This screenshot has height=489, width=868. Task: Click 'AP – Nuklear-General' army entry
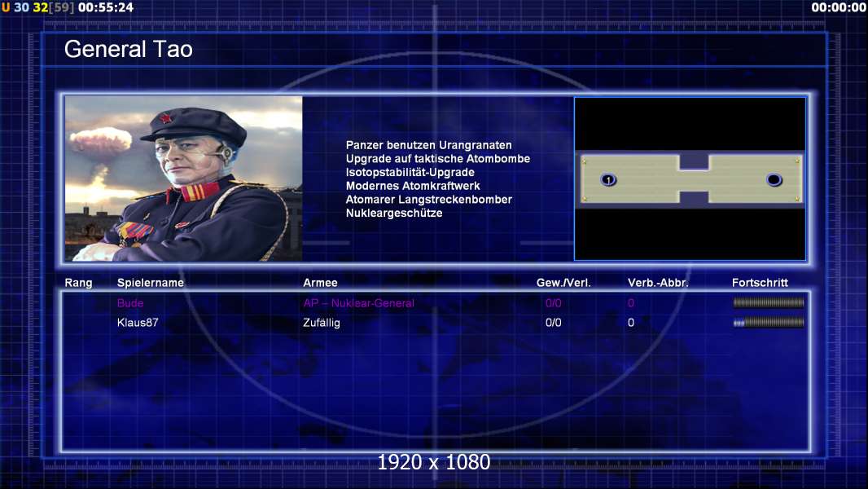pos(358,303)
